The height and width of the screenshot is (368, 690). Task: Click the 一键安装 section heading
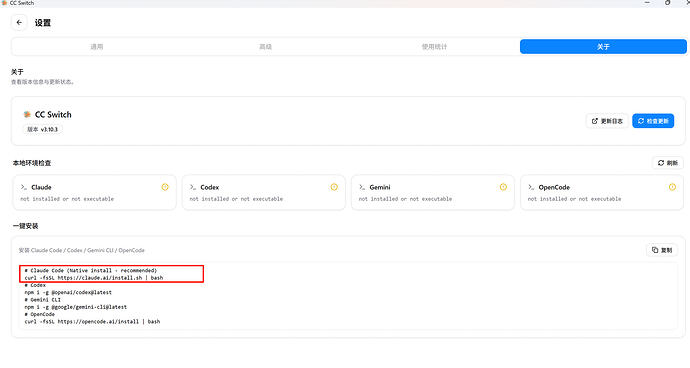26,226
